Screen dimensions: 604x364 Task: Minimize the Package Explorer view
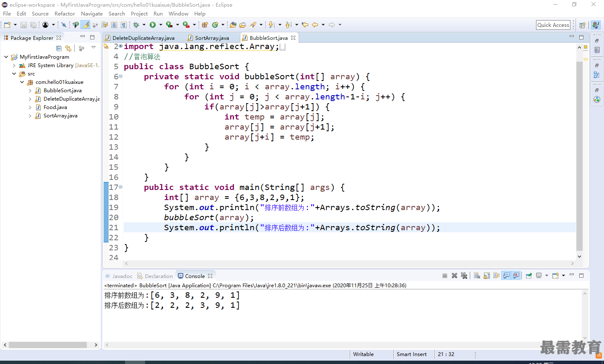pyautogui.click(x=82, y=37)
